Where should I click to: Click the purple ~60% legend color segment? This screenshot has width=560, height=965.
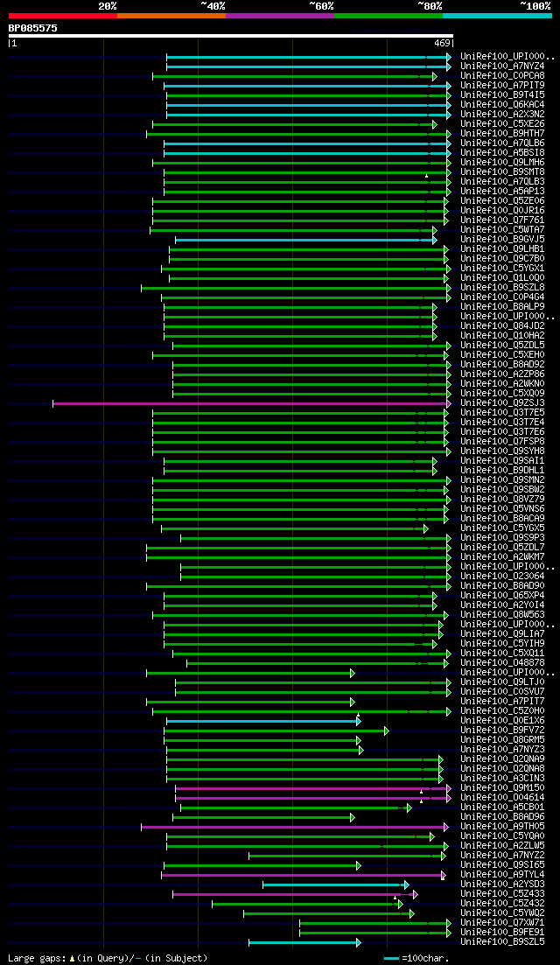[x=280, y=16]
